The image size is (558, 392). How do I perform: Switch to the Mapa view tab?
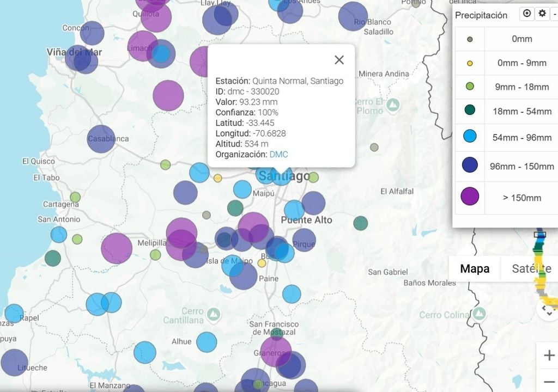[x=475, y=268]
